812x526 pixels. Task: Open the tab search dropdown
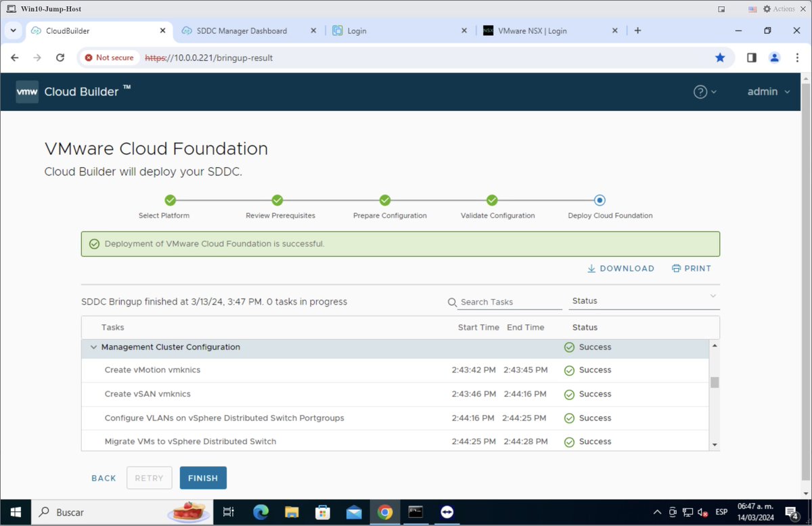(x=13, y=30)
